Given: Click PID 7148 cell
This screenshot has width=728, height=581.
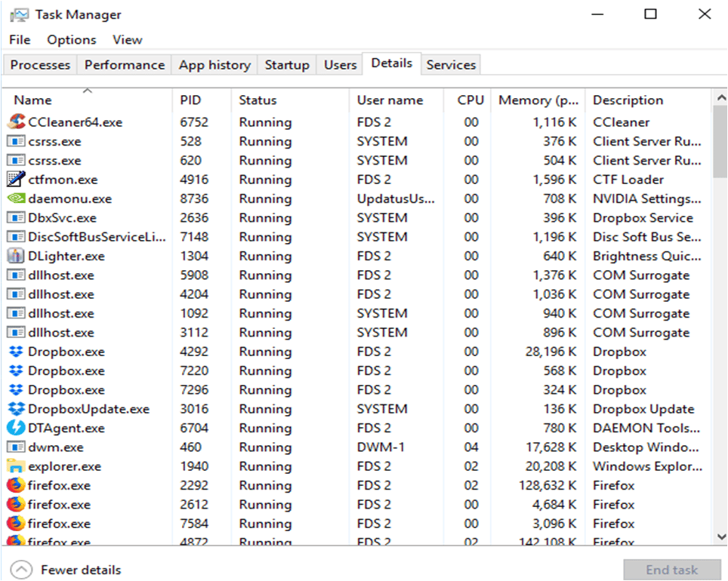Looking at the screenshot, I should tap(194, 237).
